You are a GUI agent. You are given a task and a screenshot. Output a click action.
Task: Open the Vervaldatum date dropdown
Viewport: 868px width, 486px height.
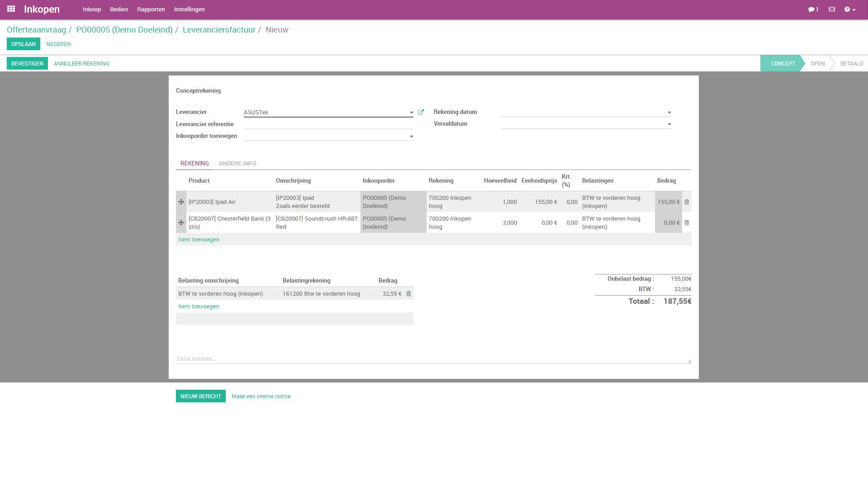[x=669, y=124]
